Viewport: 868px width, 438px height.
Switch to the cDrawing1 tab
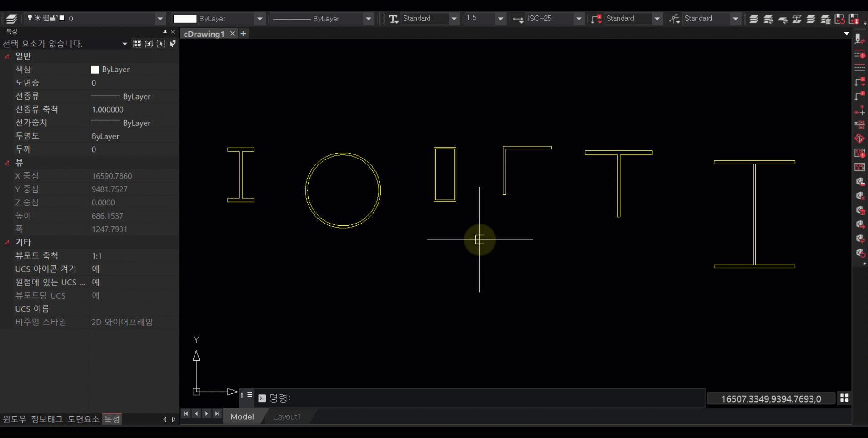[204, 34]
